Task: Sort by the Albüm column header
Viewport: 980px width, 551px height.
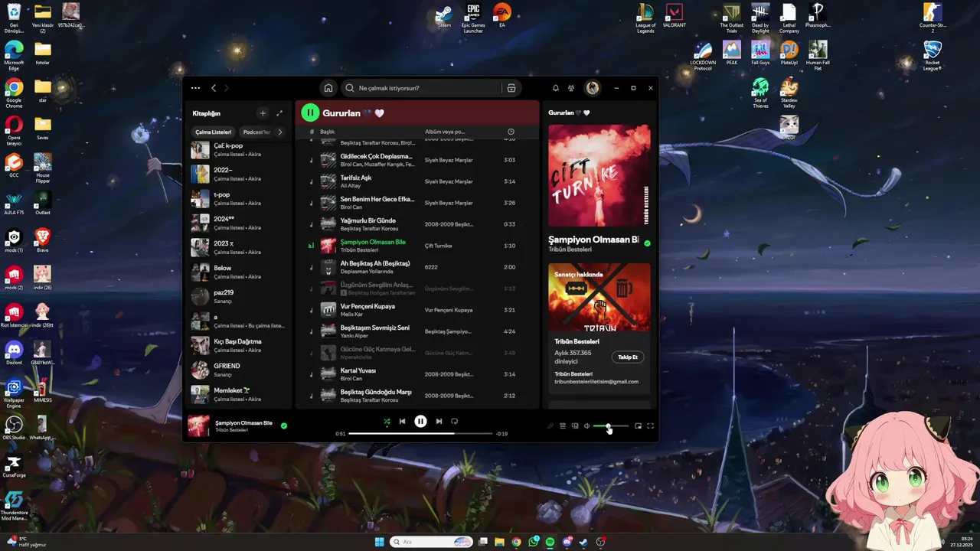Action: 445,132
